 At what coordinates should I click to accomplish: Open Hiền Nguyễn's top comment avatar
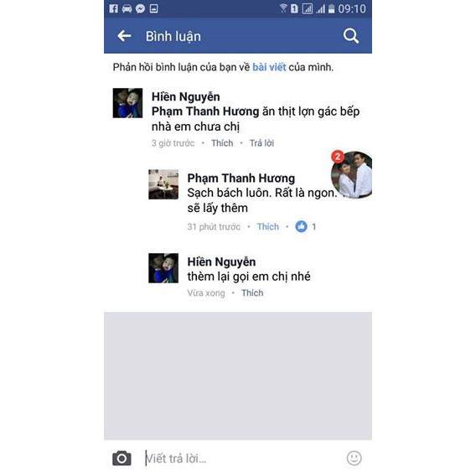(127, 103)
